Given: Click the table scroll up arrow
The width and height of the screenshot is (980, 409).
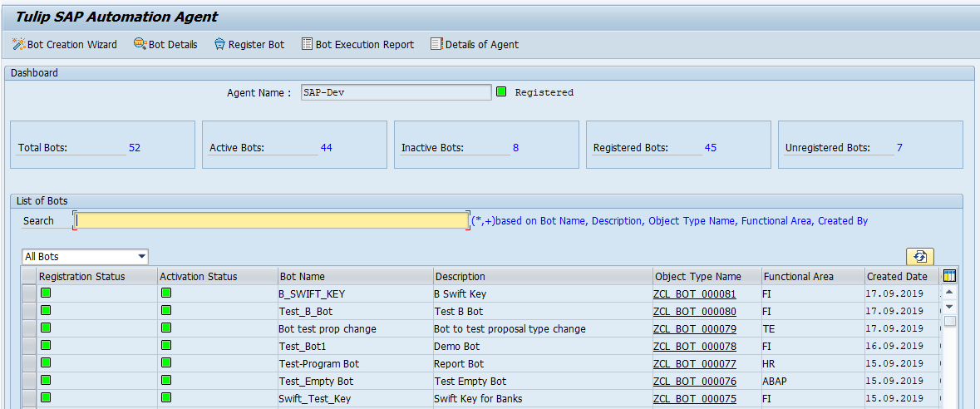Looking at the screenshot, I should [x=949, y=293].
